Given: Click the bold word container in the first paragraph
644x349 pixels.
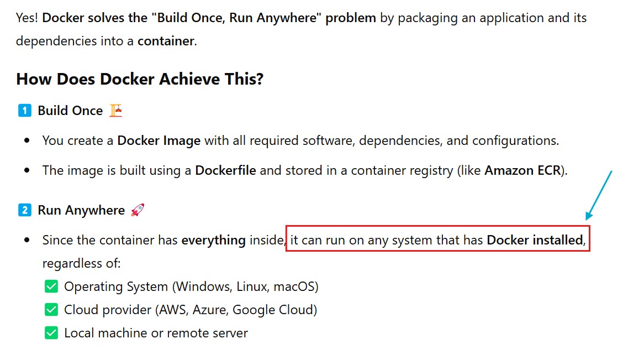Looking at the screenshot, I should coord(166,41).
